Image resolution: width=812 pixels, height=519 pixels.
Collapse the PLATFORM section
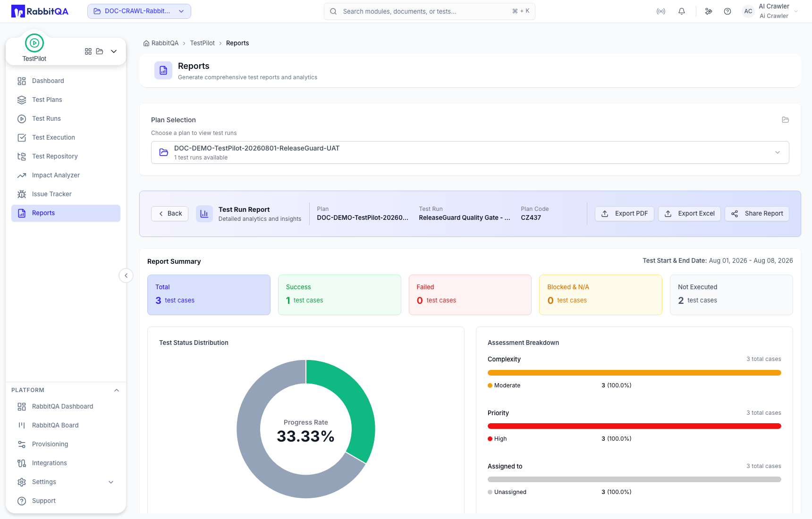[117, 390]
